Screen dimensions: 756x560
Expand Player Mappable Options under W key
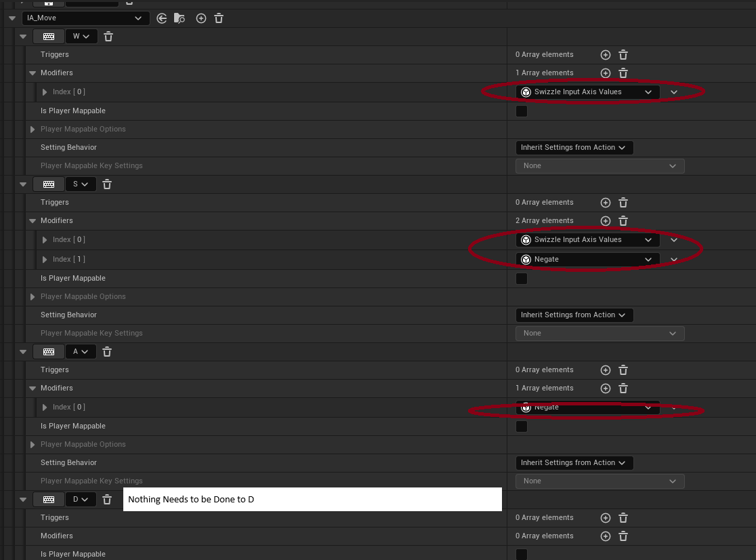point(33,129)
